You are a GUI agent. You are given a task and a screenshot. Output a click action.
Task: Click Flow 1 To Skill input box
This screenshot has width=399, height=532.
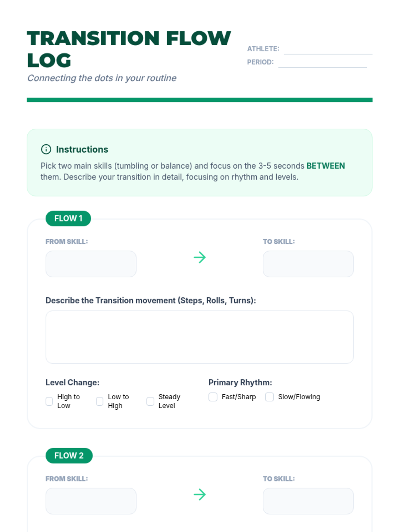click(308, 264)
